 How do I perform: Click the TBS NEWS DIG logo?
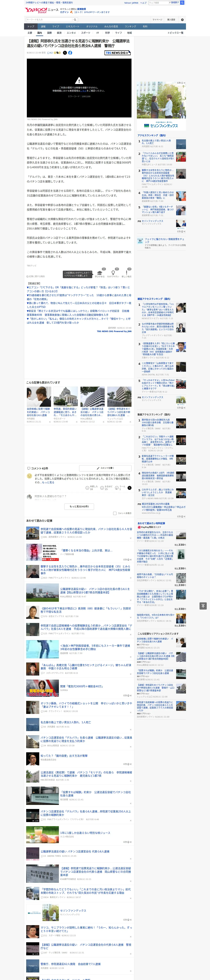tap(118, 53)
